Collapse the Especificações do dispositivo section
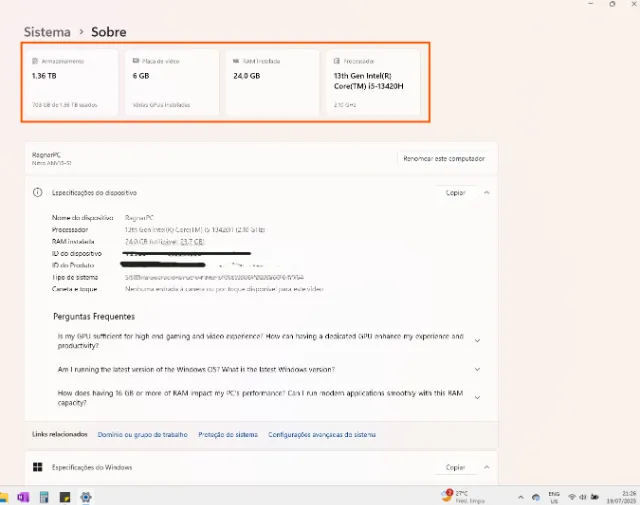Screen dimensions: 640x505 [x=486, y=192]
